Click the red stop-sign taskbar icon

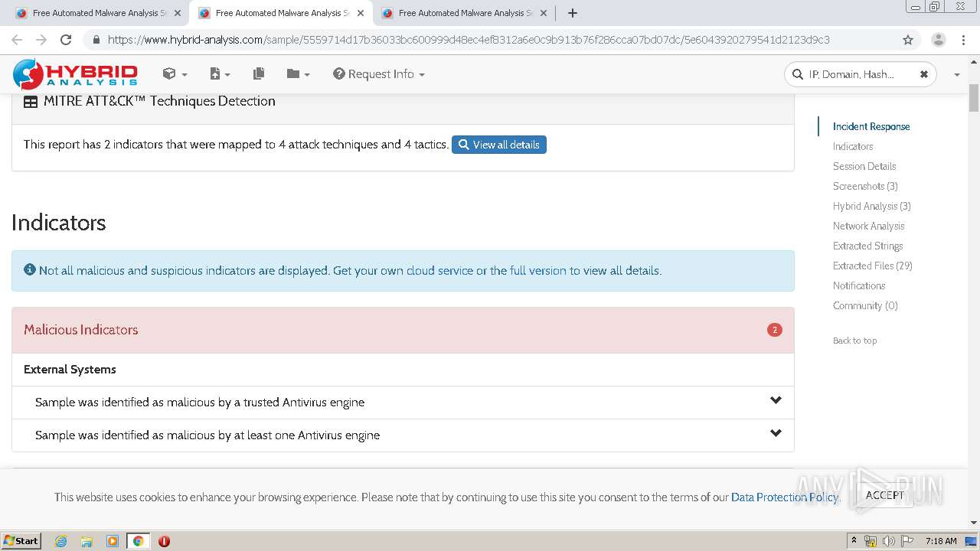[164, 541]
